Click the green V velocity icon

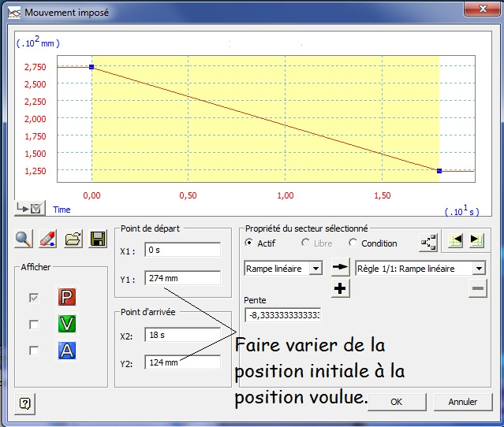[x=67, y=324]
